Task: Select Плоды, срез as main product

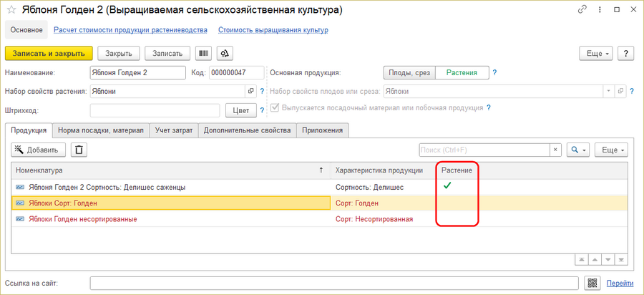Action: click(409, 73)
